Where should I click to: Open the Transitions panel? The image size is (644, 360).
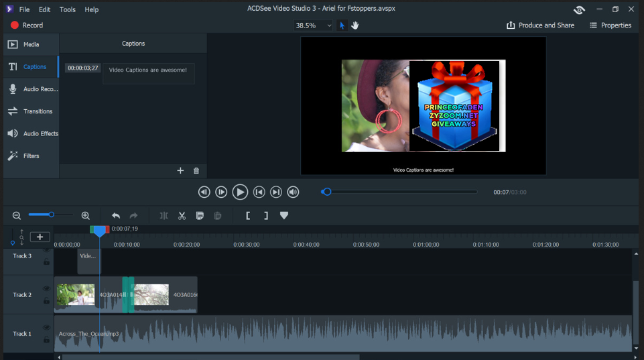[x=31, y=111]
